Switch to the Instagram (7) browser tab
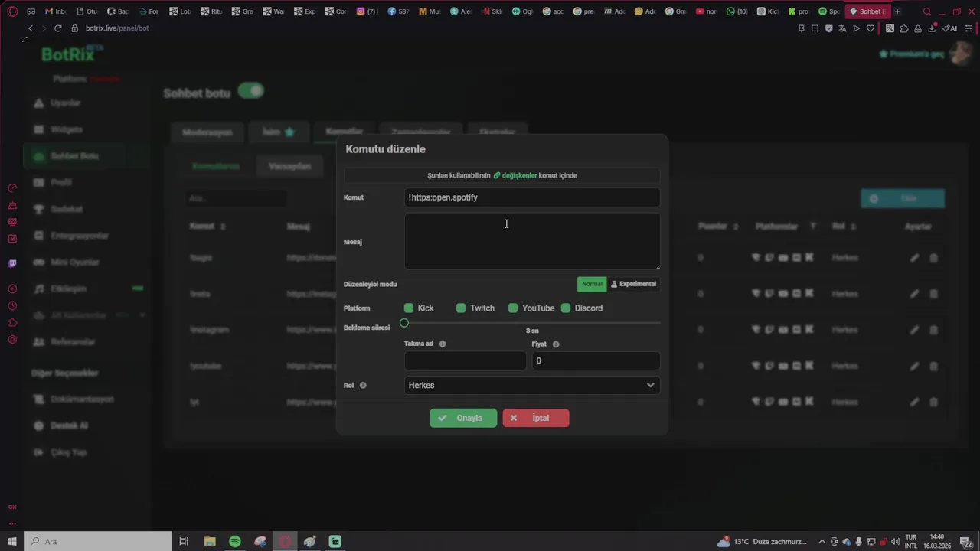 pyautogui.click(x=367, y=11)
